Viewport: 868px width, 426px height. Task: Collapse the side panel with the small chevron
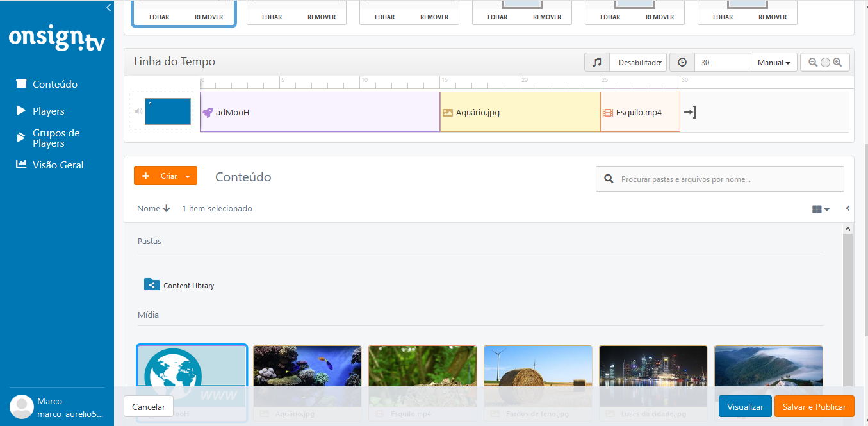coord(848,208)
